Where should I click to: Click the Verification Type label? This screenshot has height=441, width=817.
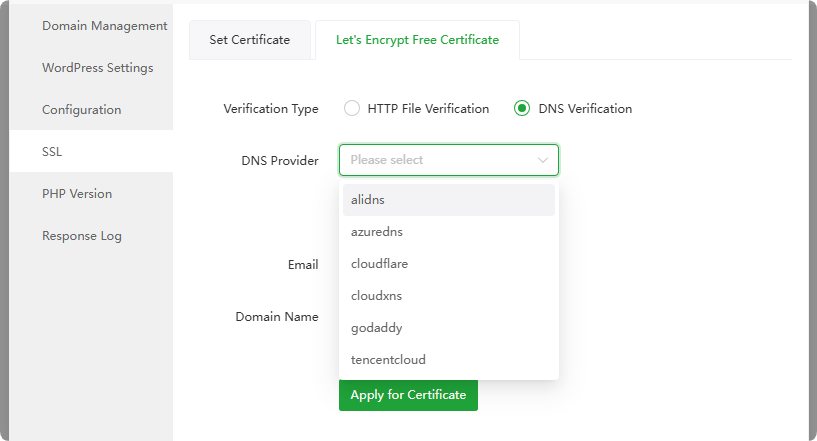[271, 109]
